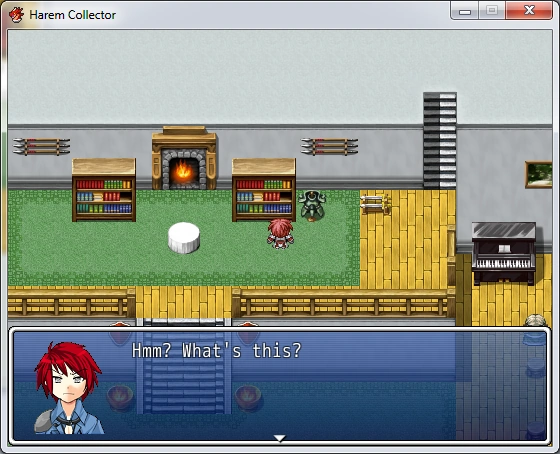Click the red-haired hero portrait in dialogue
The image size is (560, 454).
coord(69,388)
